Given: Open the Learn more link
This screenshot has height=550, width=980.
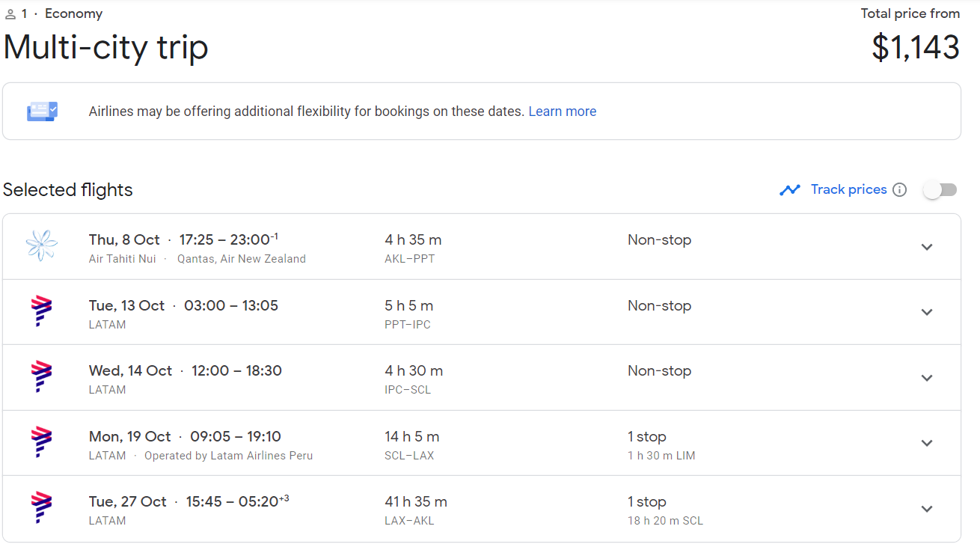Looking at the screenshot, I should pyautogui.click(x=563, y=111).
